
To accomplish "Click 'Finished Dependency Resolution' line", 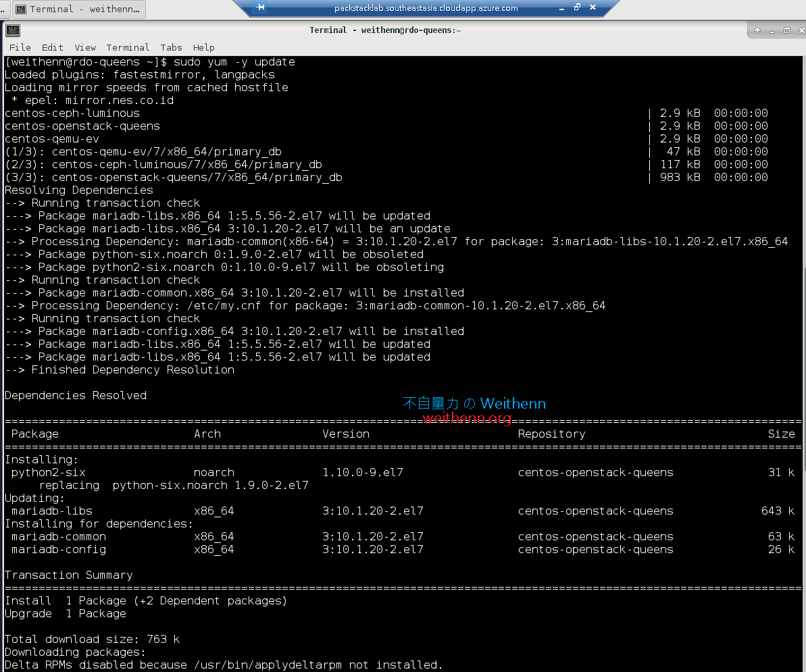I will (x=120, y=370).
